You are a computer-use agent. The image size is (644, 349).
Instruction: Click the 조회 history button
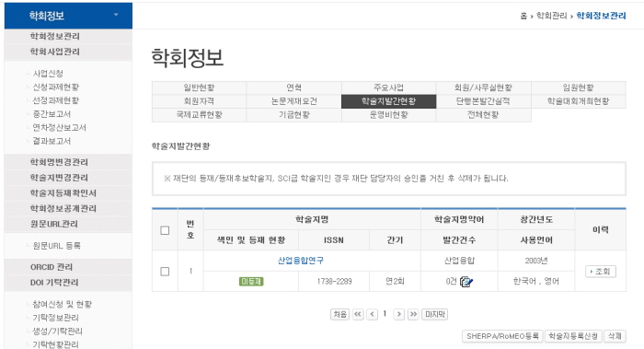click(x=601, y=272)
